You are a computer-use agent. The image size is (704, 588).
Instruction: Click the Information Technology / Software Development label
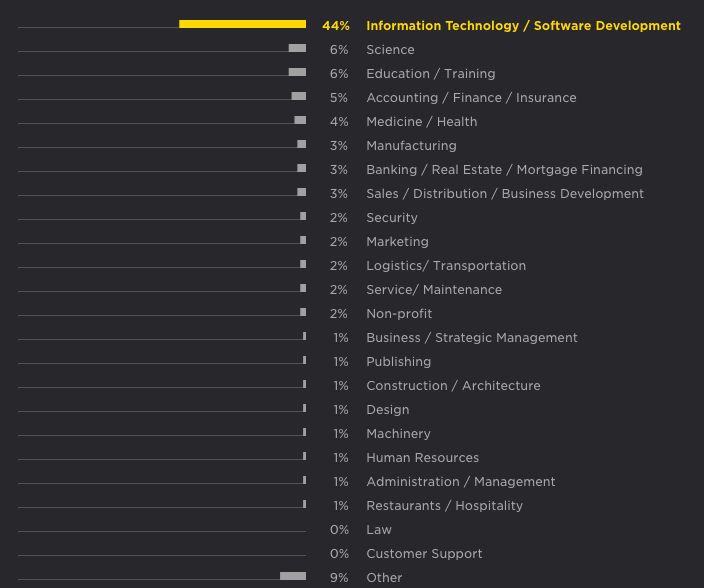523,26
